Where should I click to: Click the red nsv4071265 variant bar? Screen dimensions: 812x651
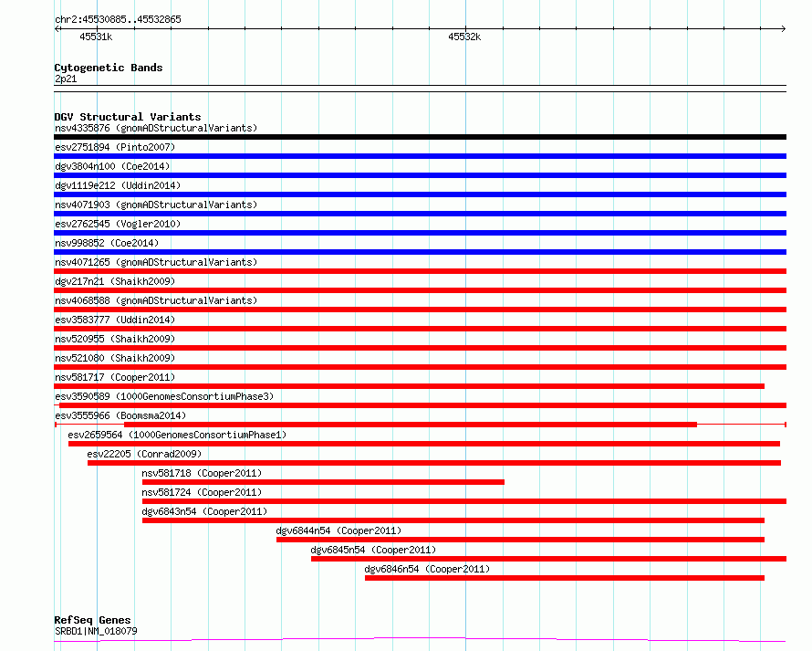pos(420,271)
